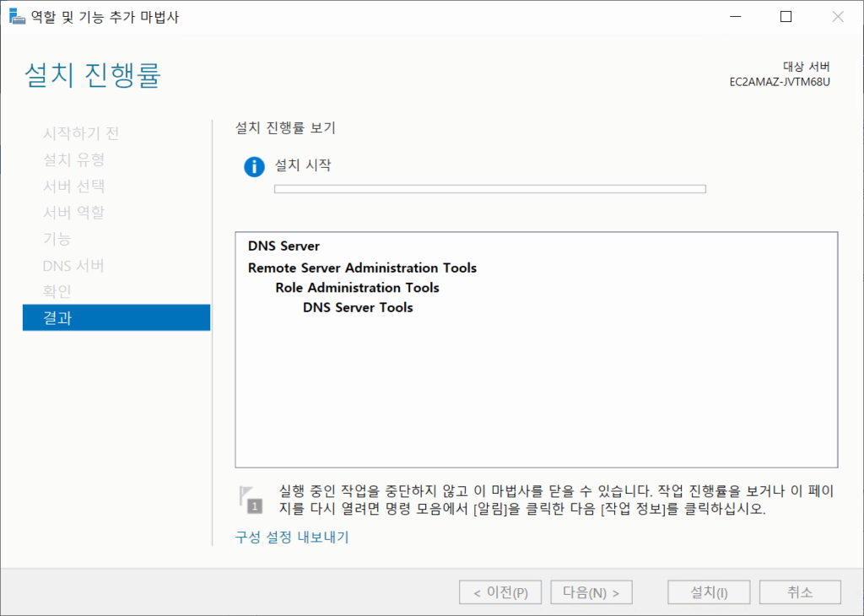The width and height of the screenshot is (864, 616).
Task: Select DNS Server Tools in results list
Action: click(x=358, y=308)
